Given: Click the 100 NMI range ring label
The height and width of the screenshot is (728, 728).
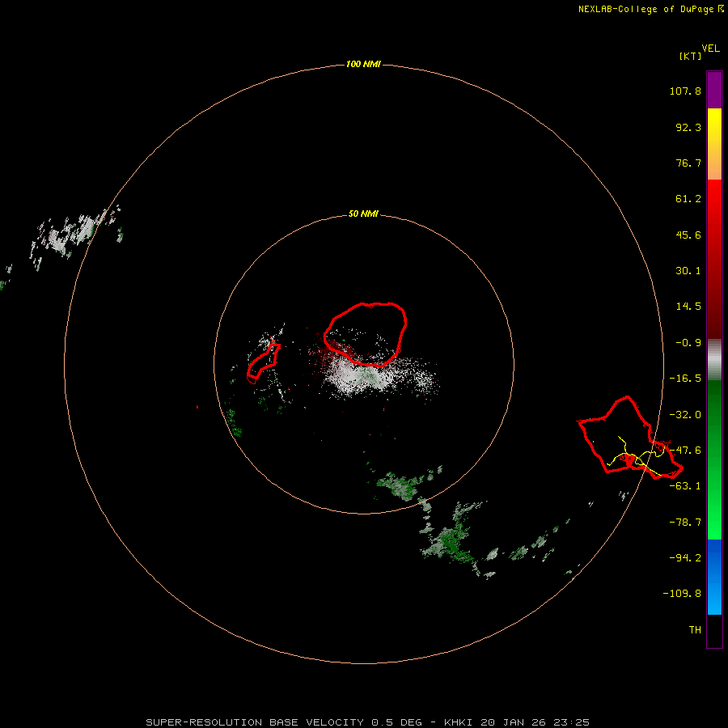Looking at the screenshot, I should (363, 64).
